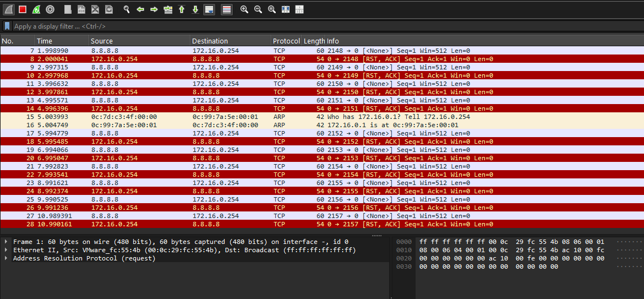Image resolution: width=644 pixels, height=299 pixels.
Task: Expand the Frame 1 details row
Action: pyautogui.click(x=6, y=242)
